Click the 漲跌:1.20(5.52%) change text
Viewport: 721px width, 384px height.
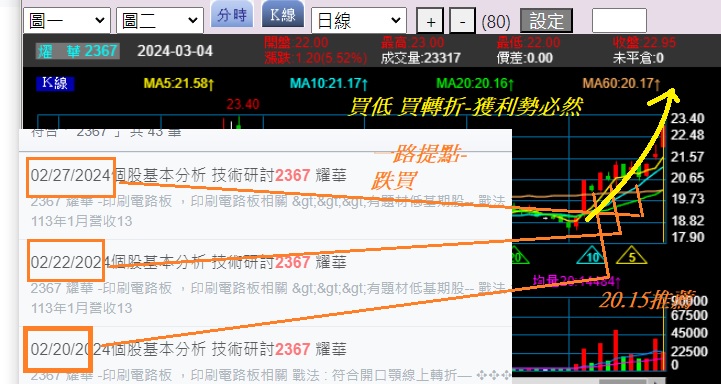[316, 58]
